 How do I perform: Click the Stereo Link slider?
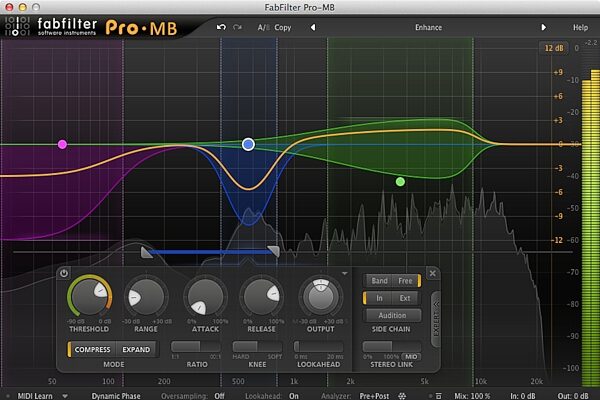tap(391, 347)
